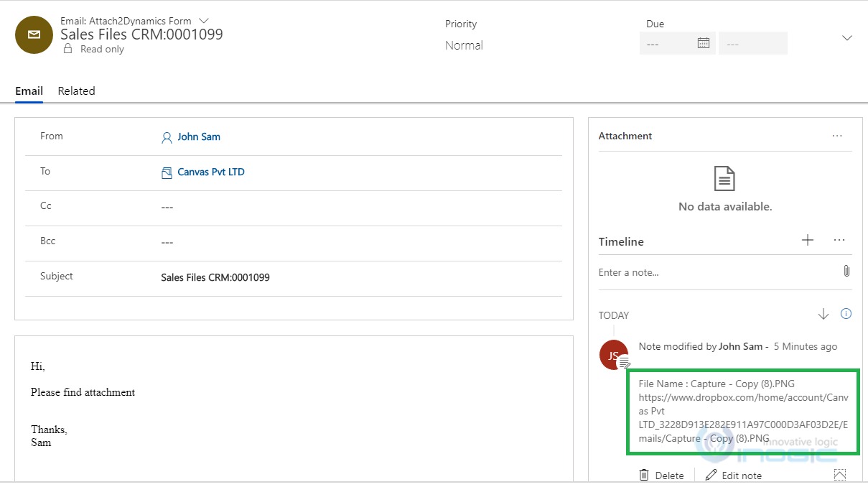Delete the timeline note
The height and width of the screenshot is (487, 868).
[x=661, y=475]
